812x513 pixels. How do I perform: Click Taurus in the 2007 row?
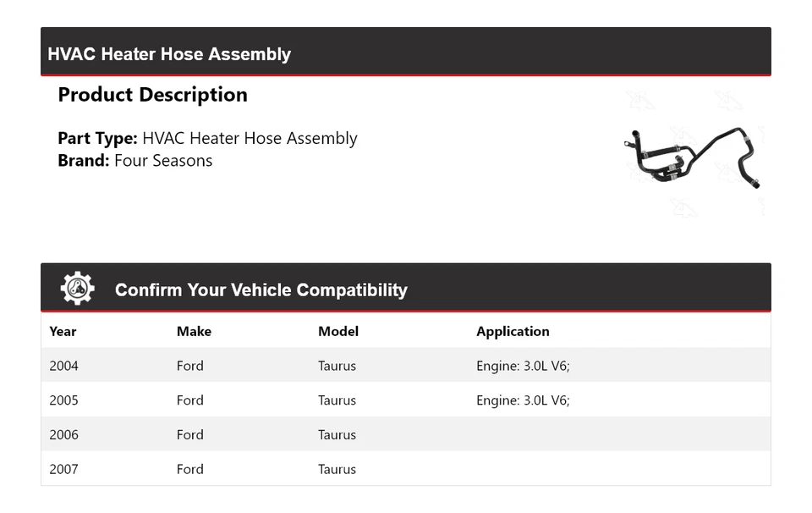[337, 469]
